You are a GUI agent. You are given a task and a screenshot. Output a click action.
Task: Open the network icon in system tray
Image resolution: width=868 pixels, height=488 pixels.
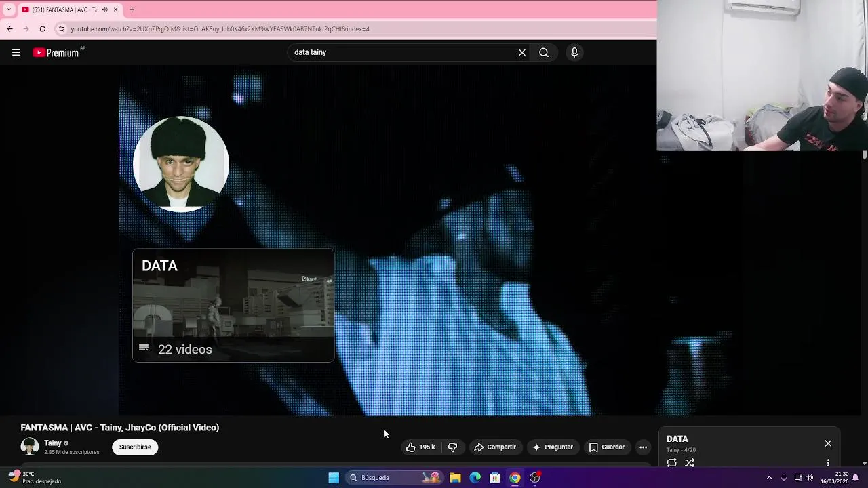[798, 478]
